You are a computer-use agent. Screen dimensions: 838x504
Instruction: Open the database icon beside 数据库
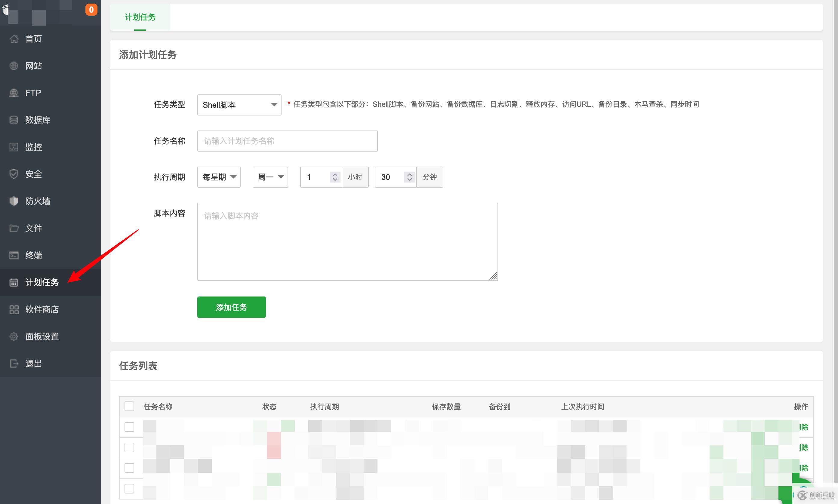(14, 120)
